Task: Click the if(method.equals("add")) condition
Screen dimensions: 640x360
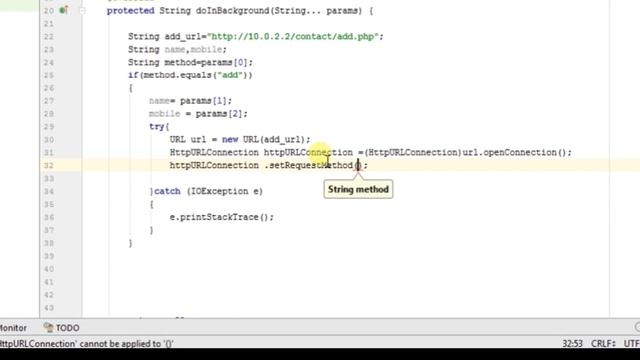Action: [x=190, y=75]
